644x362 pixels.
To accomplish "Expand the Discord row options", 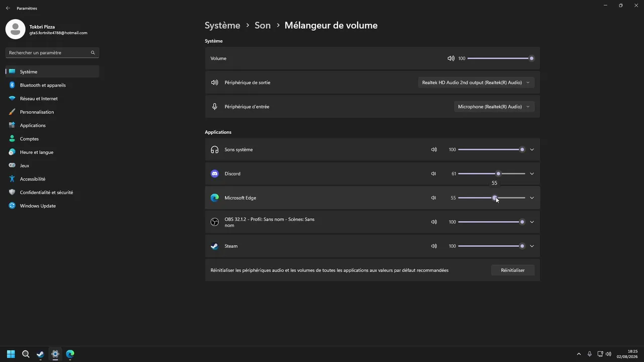I will tap(532, 173).
